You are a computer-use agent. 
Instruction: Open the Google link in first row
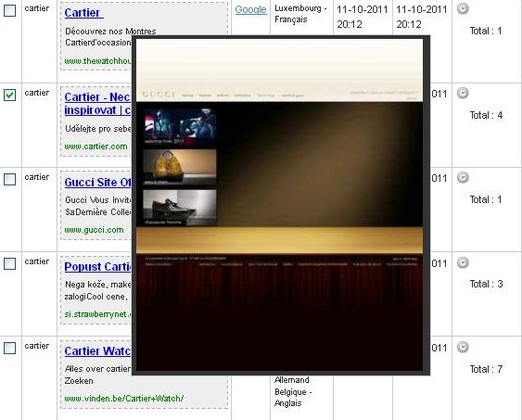(250, 9)
